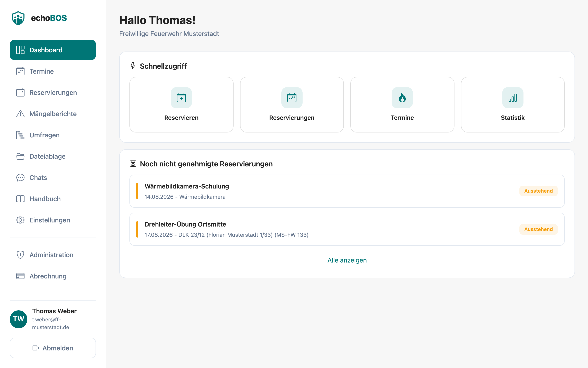Open Abrechnung in the sidebar
The height and width of the screenshot is (368, 588).
(x=53, y=276)
